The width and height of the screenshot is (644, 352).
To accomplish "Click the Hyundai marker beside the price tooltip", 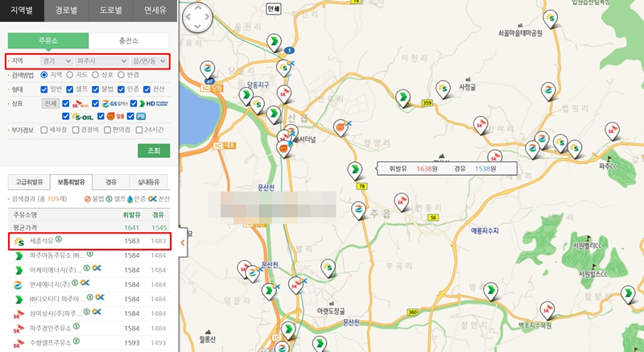I will [x=354, y=170].
